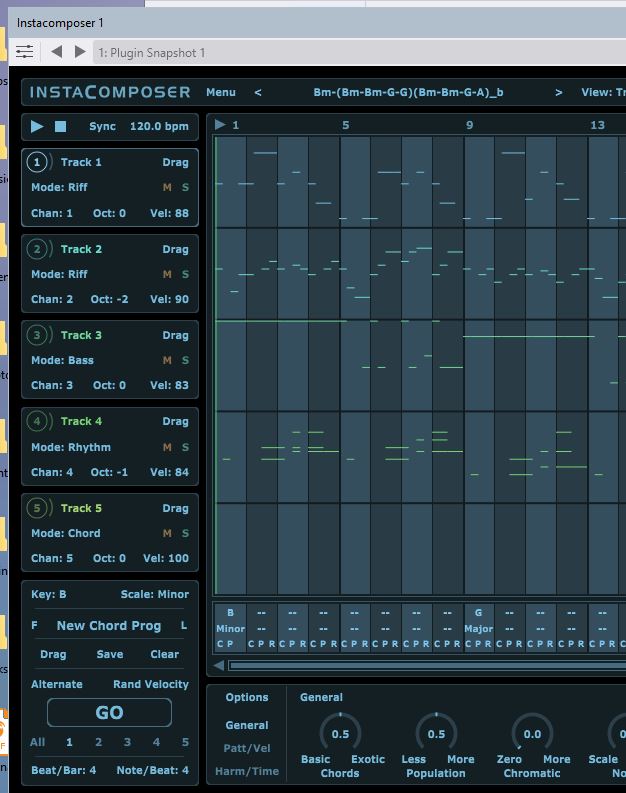This screenshot has height=793, width=626.
Task: Click the timeline start play marker
Action: click(220, 124)
